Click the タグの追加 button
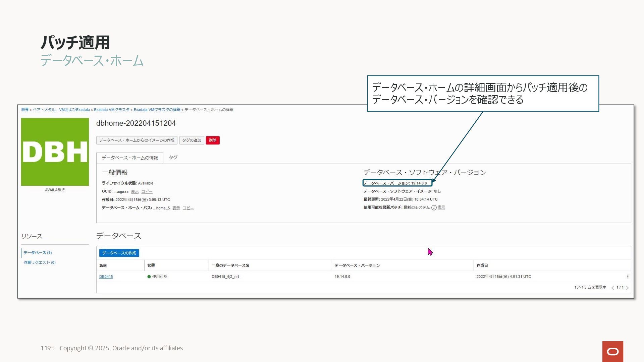 pos(192,140)
